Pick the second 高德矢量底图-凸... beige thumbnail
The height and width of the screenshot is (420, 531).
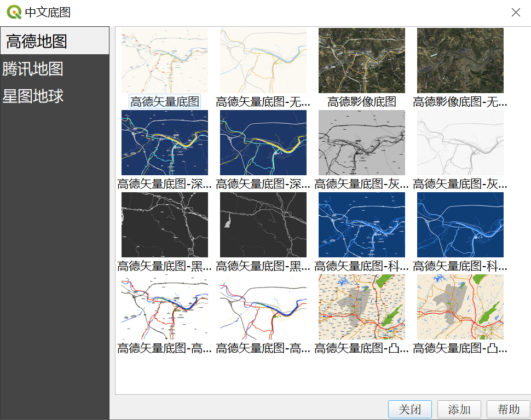click(x=460, y=307)
